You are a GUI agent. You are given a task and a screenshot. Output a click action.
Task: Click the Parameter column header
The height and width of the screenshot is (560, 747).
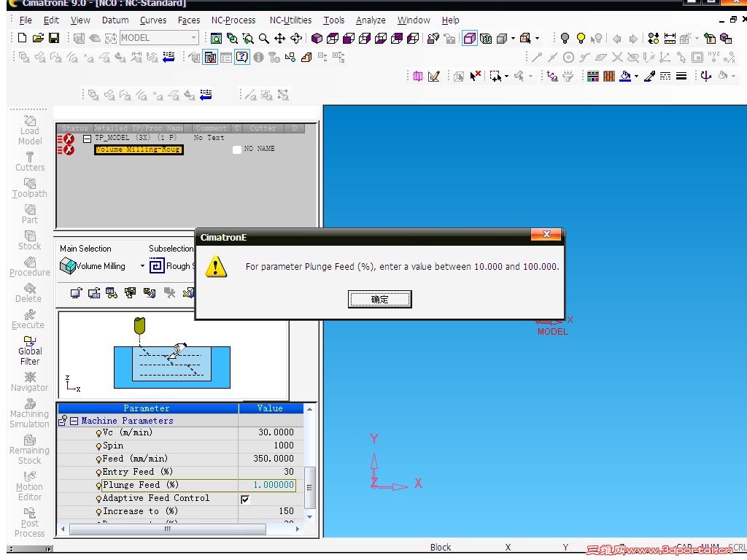148,408
